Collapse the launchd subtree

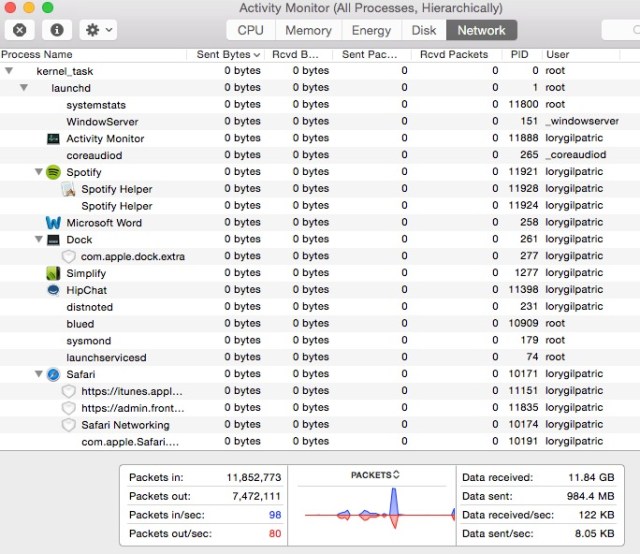[24, 87]
